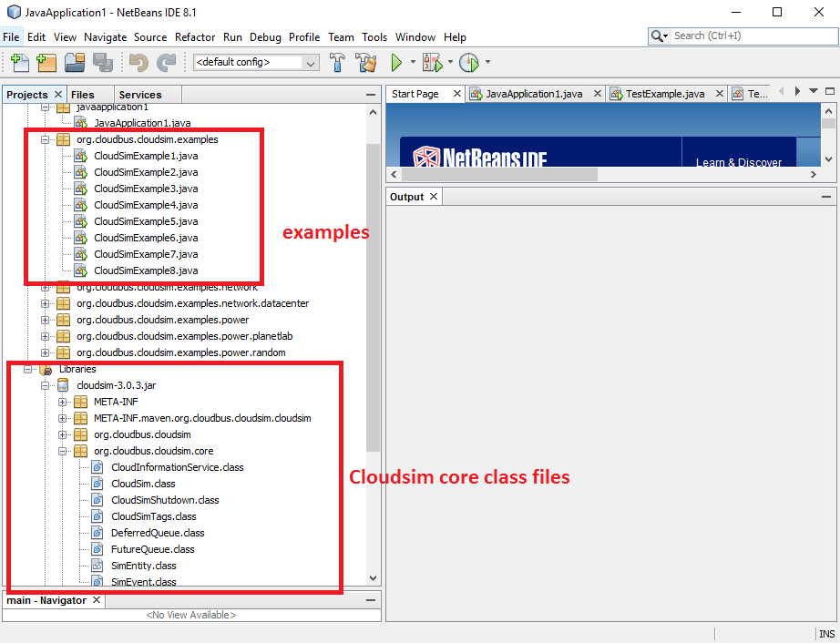
Task: Expand org.cloudbus.cloudsim.examples.power.planetlab package
Action: (x=45, y=337)
